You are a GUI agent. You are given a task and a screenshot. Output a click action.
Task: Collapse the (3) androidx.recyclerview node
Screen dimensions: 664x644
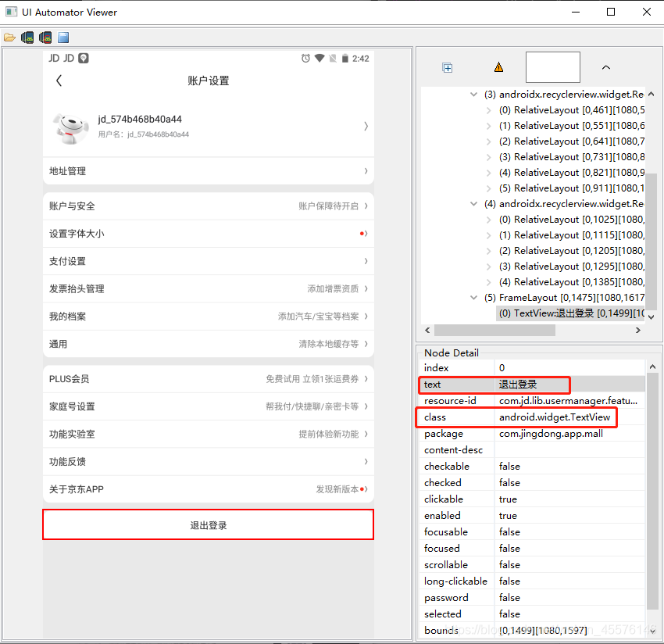pos(474,95)
